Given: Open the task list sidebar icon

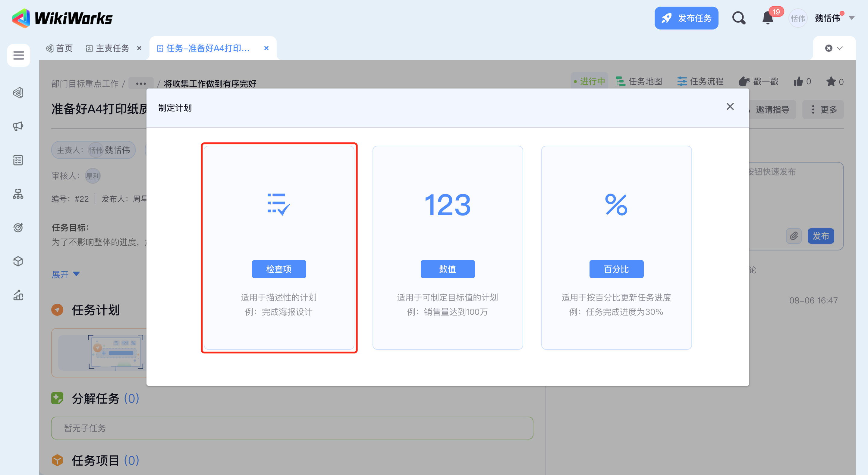Looking at the screenshot, I should coord(18,160).
